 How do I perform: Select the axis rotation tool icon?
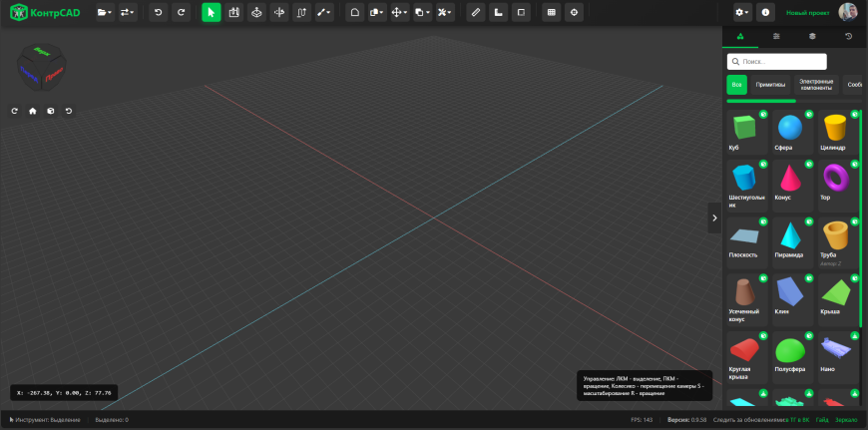point(279,12)
